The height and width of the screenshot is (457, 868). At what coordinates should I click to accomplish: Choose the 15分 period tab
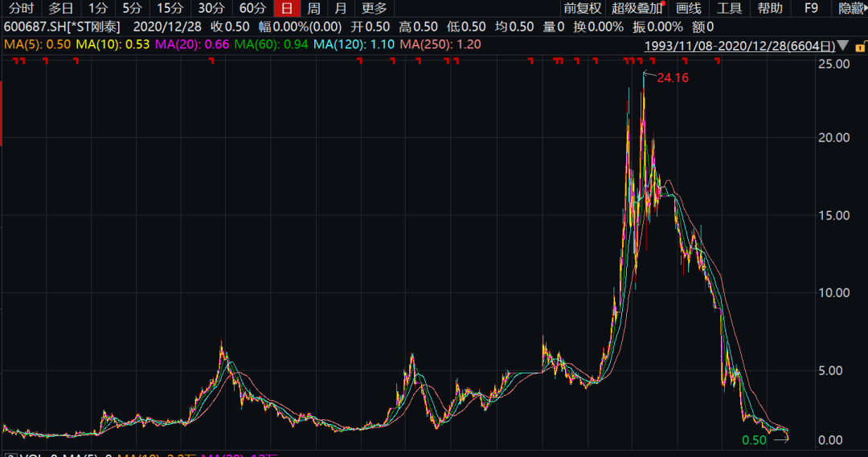(170, 8)
